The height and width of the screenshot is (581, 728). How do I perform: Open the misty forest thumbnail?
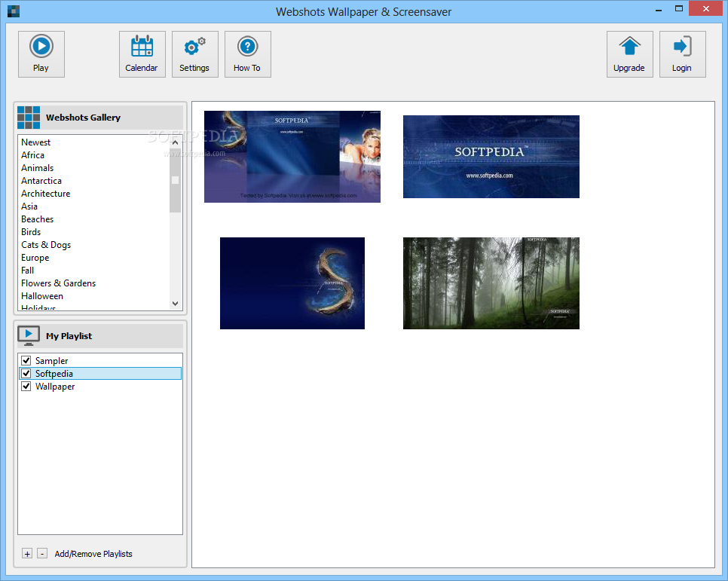click(491, 283)
